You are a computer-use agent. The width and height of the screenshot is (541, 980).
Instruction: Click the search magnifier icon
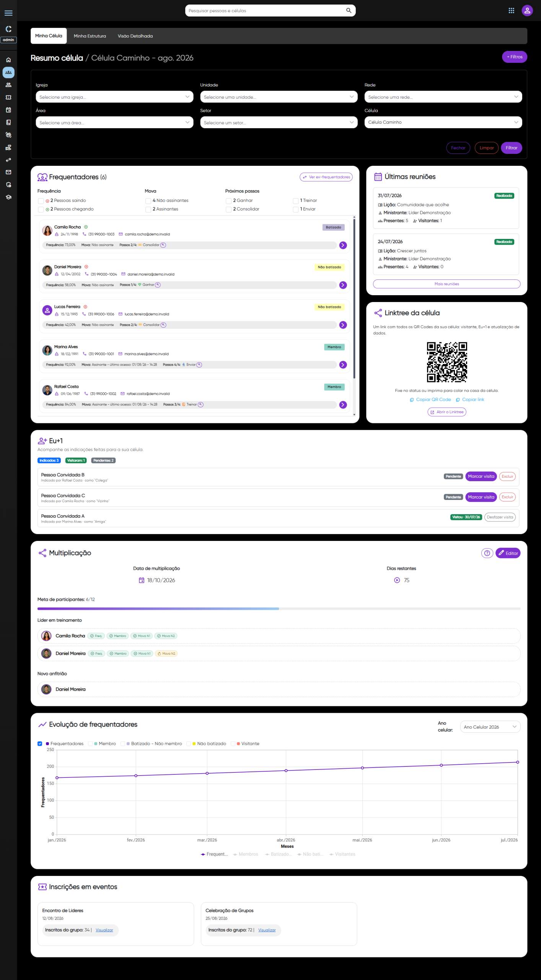[349, 10]
